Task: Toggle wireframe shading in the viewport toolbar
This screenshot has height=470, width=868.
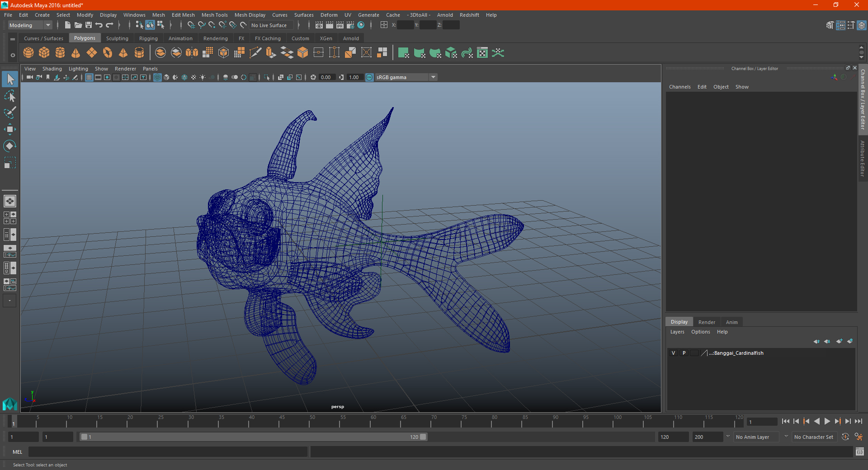Action: 157,77
